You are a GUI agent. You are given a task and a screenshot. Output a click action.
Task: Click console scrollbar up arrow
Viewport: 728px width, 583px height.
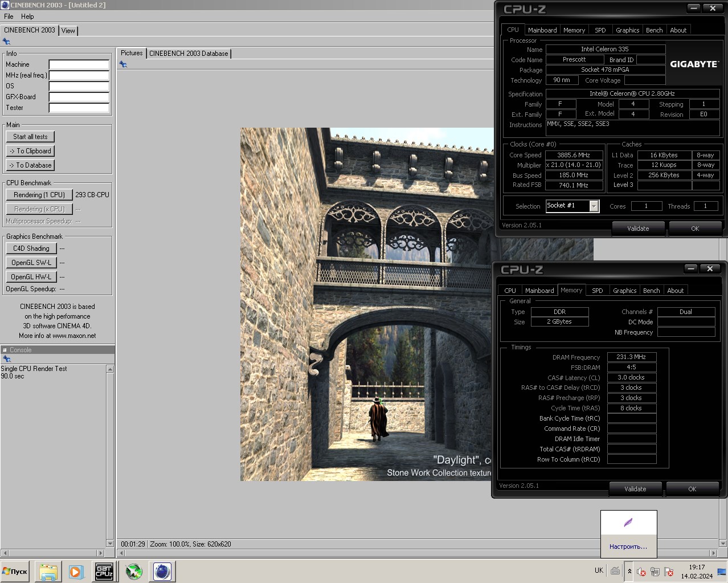point(111,369)
